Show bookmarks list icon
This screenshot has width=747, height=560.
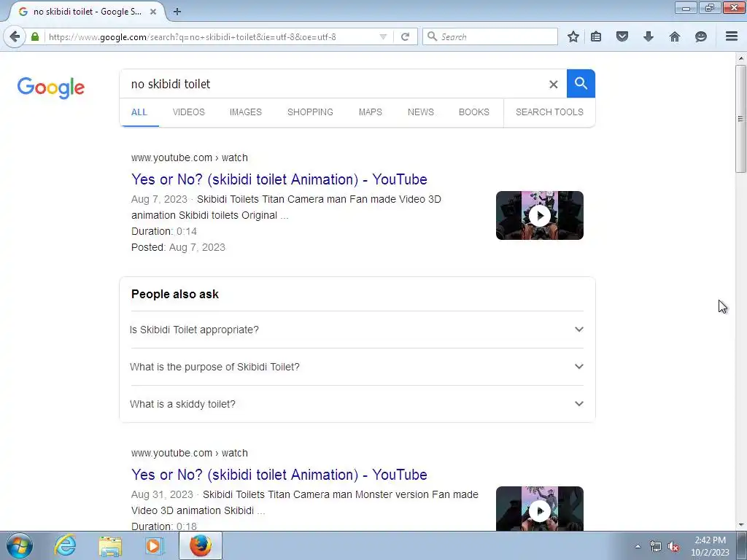596,36
